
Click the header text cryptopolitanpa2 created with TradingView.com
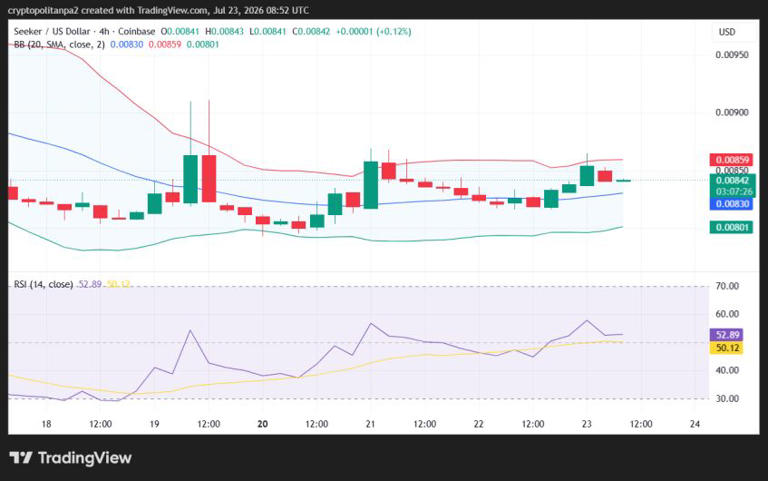click(107, 10)
